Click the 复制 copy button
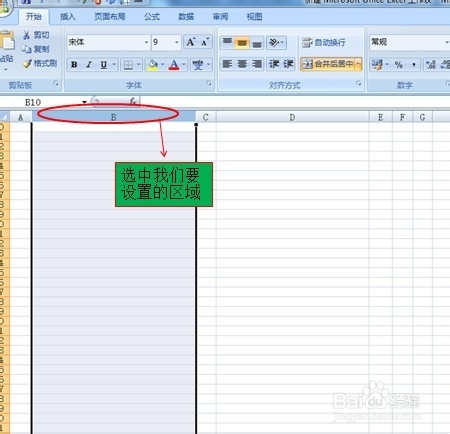This screenshot has width=450, height=434. click(x=36, y=49)
